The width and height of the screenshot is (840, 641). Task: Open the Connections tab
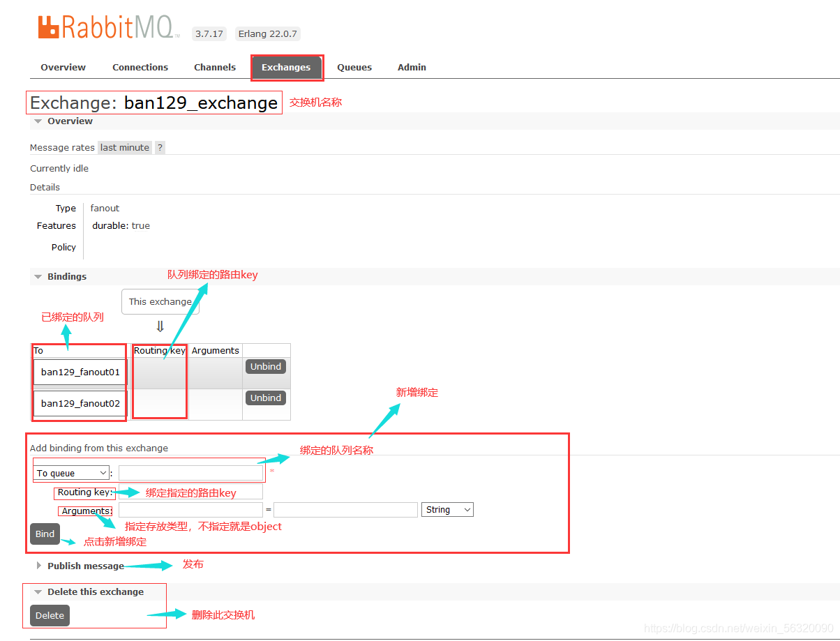coord(140,68)
